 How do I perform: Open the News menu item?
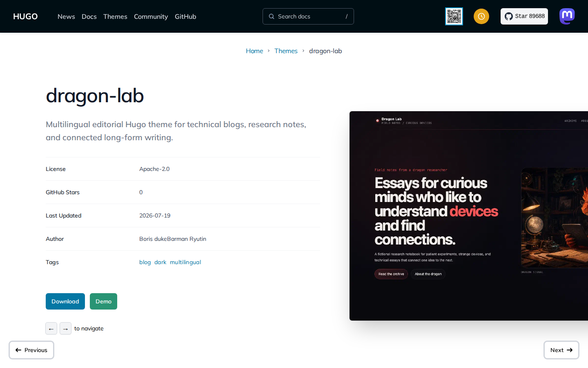click(66, 16)
